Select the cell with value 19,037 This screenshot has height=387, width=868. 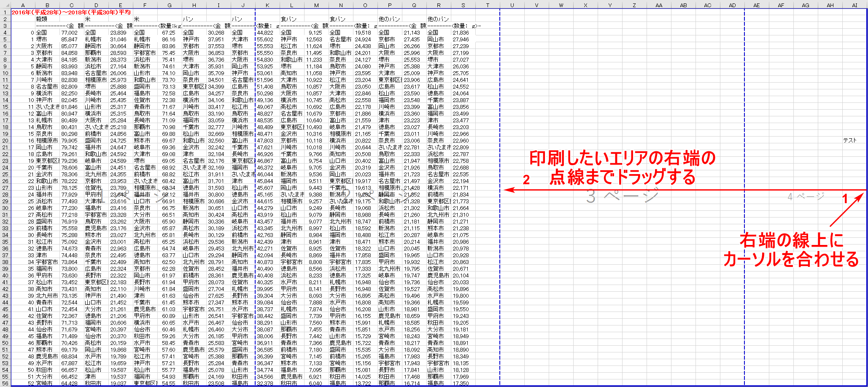point(121,383)
